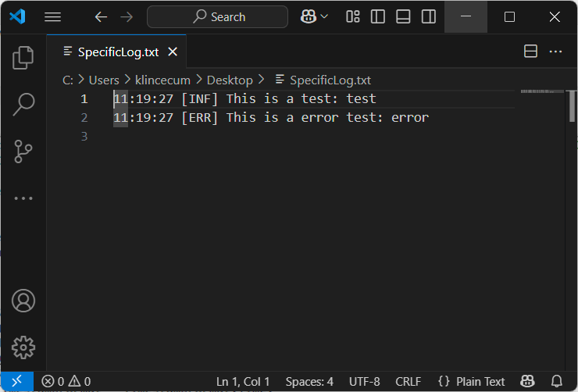
Task: Click the CRLF end-of-line selector
Action: pyautogui.click(x=408, y=381)
